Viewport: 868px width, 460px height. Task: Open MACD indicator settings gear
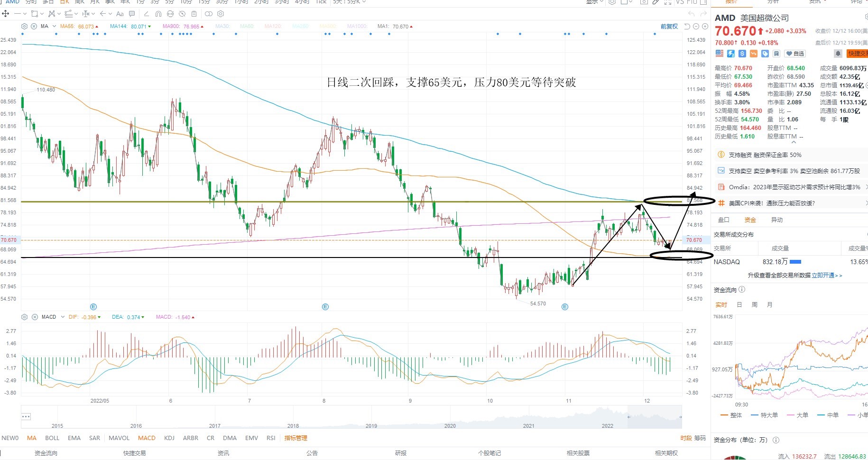(25, 317)
